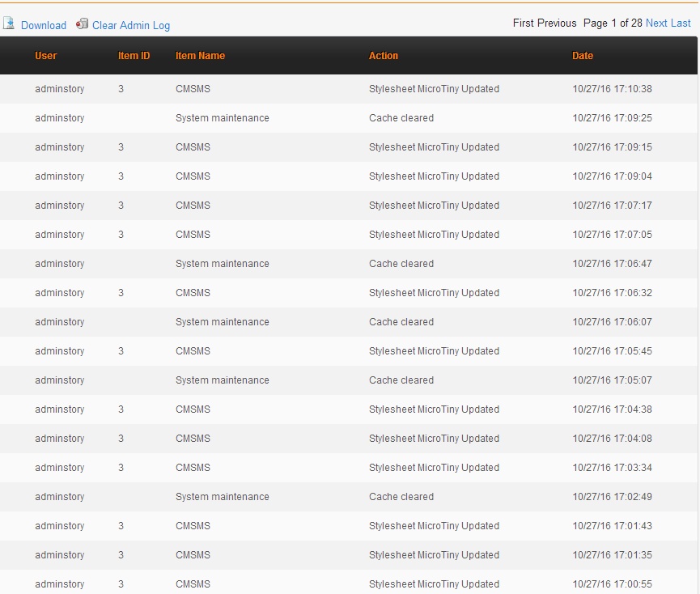
Task: Jump to the Last log page
Action: click(681, 23)
